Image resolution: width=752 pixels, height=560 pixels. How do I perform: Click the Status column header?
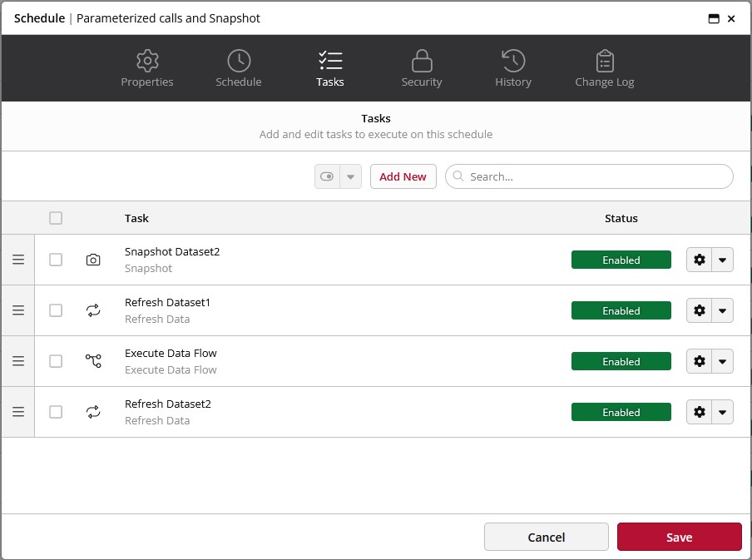point(621,218)
